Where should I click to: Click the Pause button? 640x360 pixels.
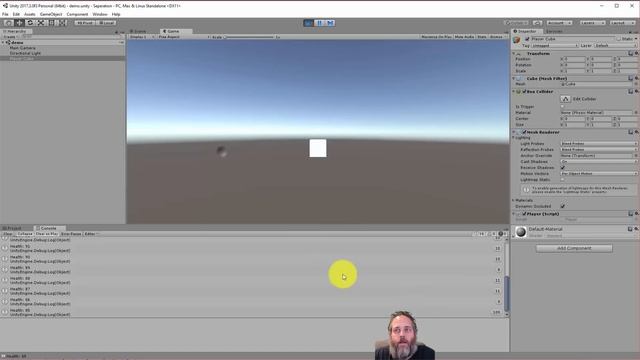coord(319,23)
